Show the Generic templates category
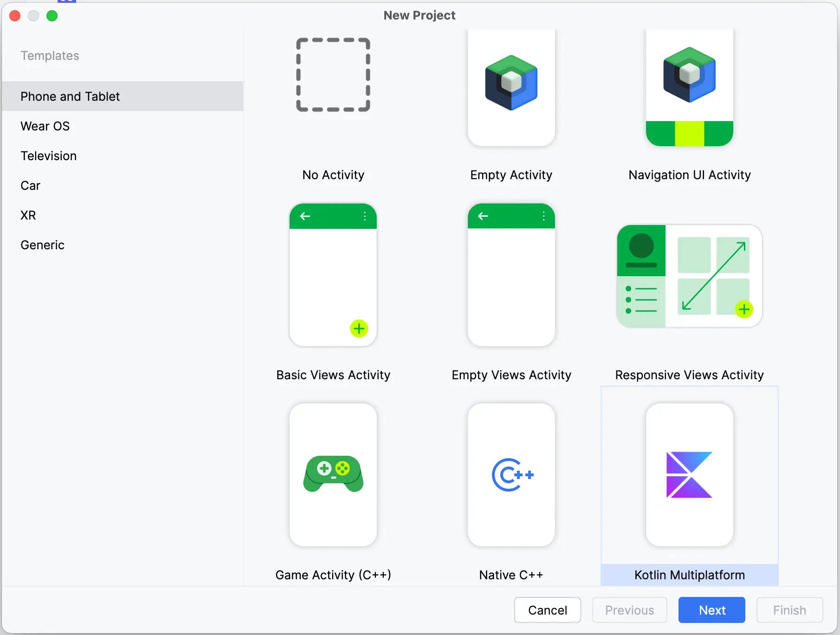 pyautogui.click(x=43, y=245)
